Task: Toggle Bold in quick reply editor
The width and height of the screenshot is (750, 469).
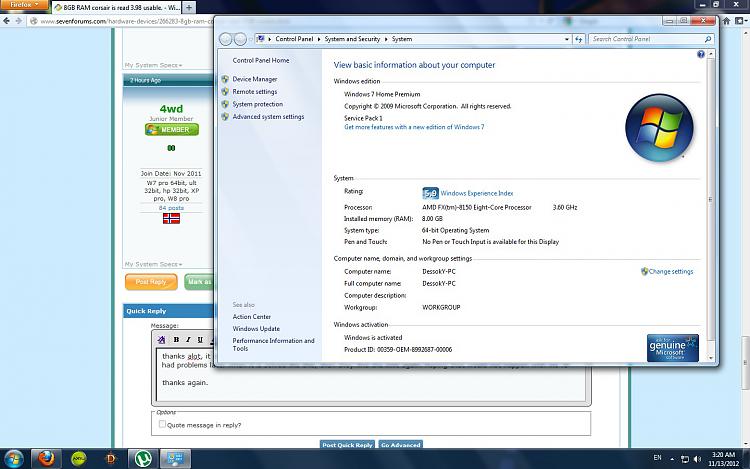Action: click(176, 339)
